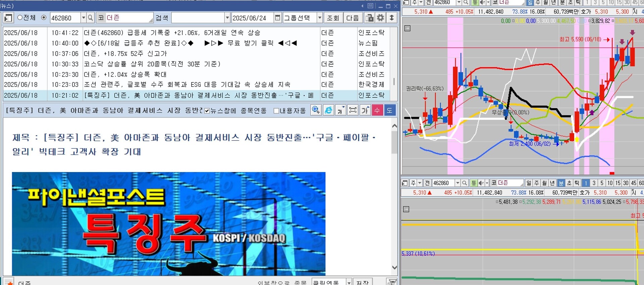Click the article content scrollbar thumb

tap(394, 142)
